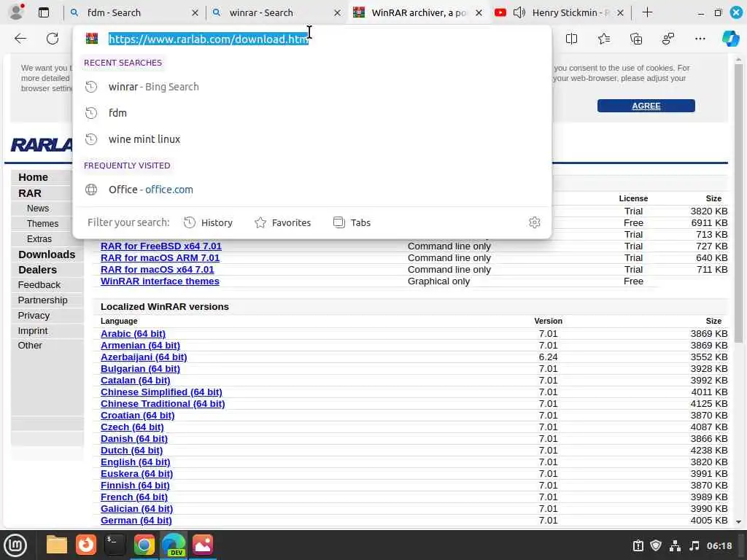Open Settings and more ellipsis menu
The height and width of the screenshot is (560, 747).
point(700,39)
